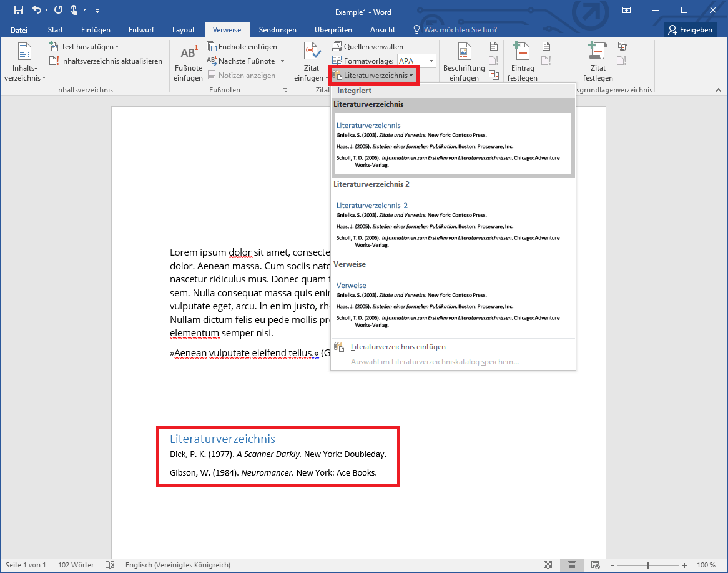This screenshot has width=728, height=573.
Task: Click 'Literaturverzeichnis einfügen' menu entry
Action: click(x=453, y=347)
